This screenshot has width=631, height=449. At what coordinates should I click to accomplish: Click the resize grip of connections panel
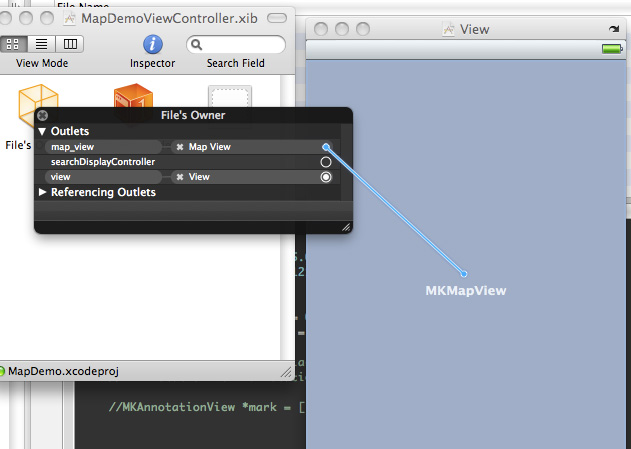[346, 227]
